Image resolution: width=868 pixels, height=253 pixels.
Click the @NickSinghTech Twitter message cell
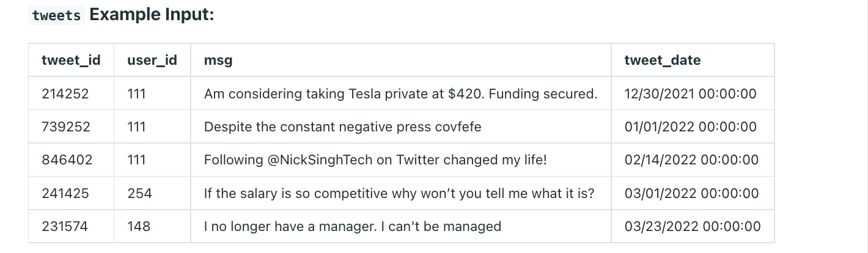coord(375,159)
